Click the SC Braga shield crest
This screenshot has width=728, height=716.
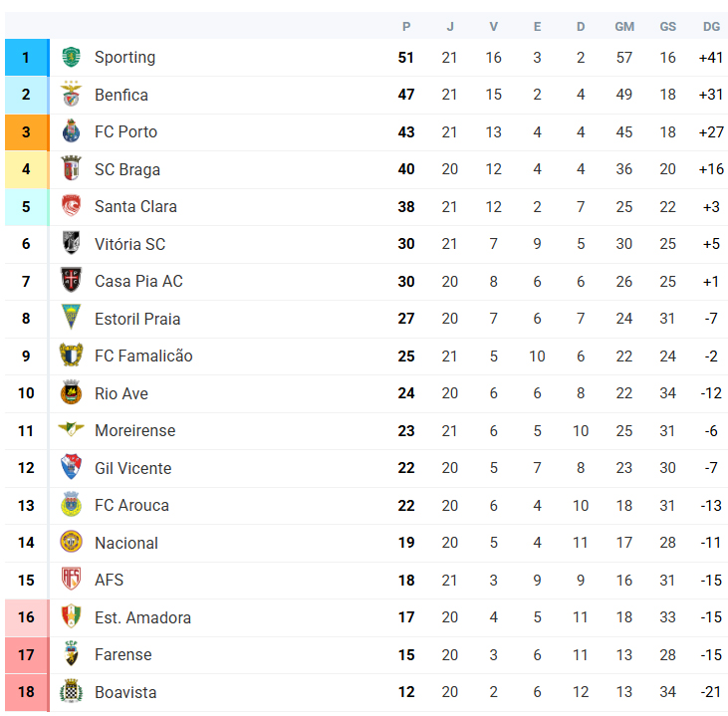tap(71, 168)
